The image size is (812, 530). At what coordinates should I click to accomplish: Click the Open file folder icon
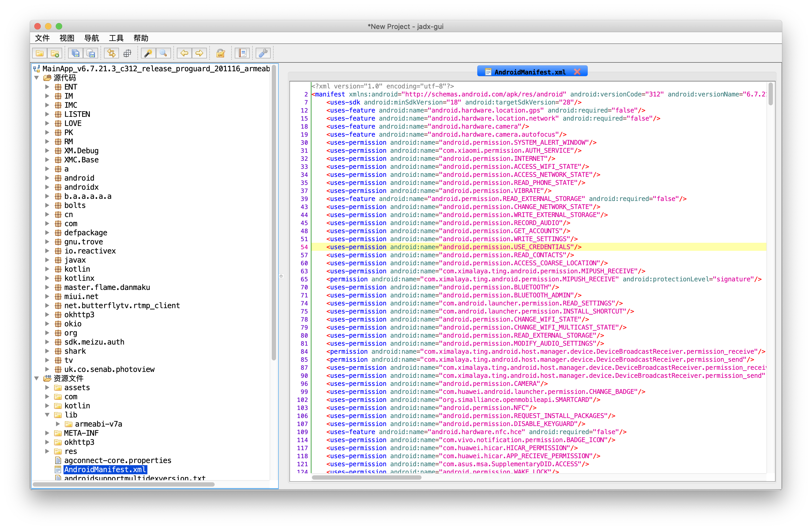40,53
